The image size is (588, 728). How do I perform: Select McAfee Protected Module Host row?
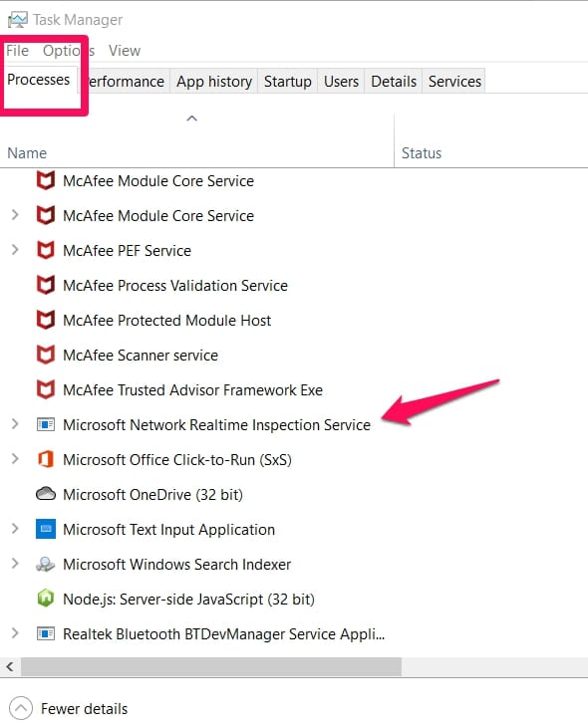[294, 320]
